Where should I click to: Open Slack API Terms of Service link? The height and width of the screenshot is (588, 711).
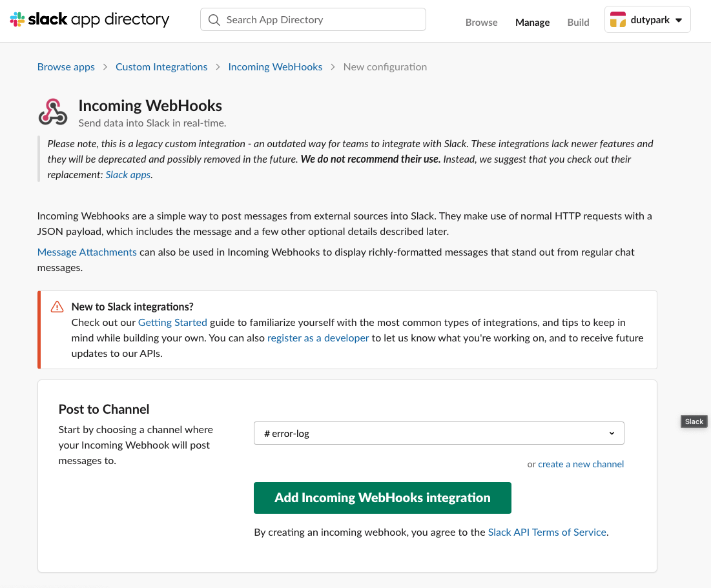tap(547, 532)
